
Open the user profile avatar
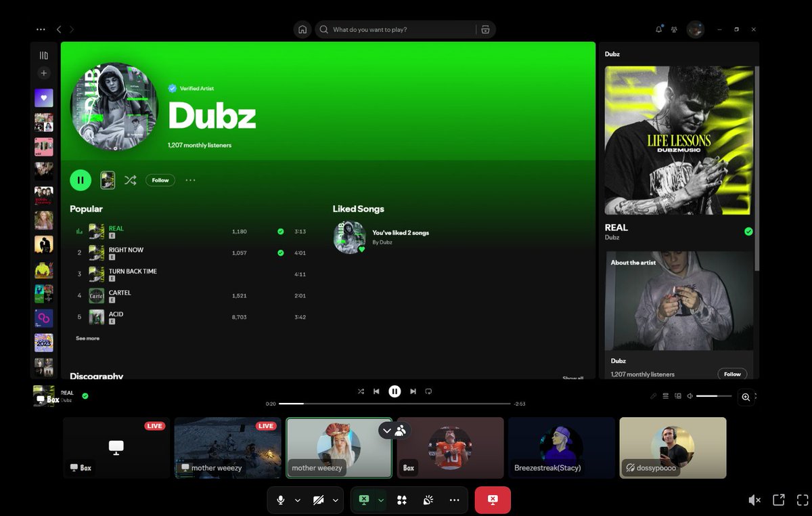tap(696, 29)
